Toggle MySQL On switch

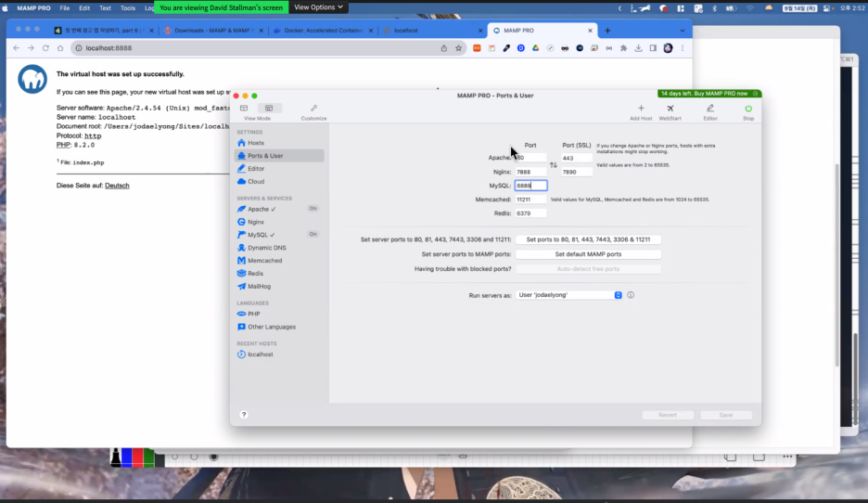click(x=313, y=234)
